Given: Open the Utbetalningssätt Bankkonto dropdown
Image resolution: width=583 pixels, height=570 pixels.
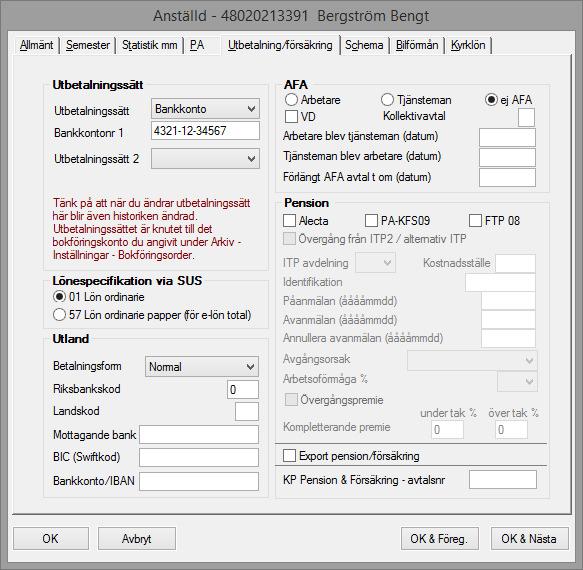Looking at the screenshot, I should (205, 109).
